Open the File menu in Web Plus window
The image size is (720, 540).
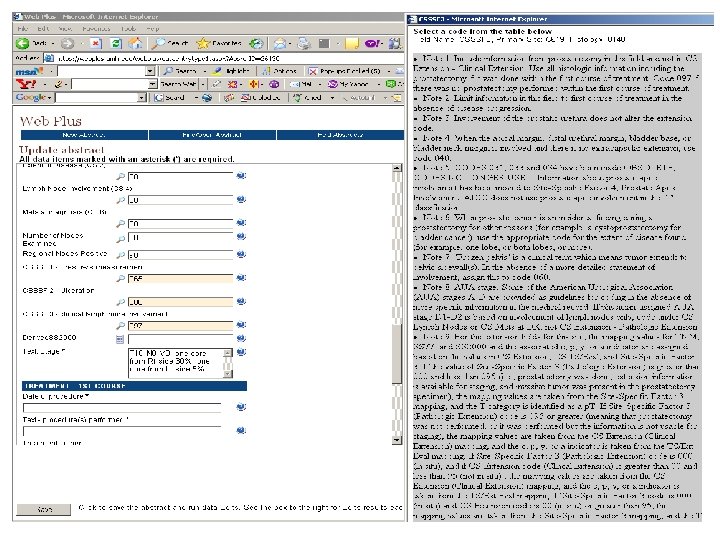pos(22,28)
